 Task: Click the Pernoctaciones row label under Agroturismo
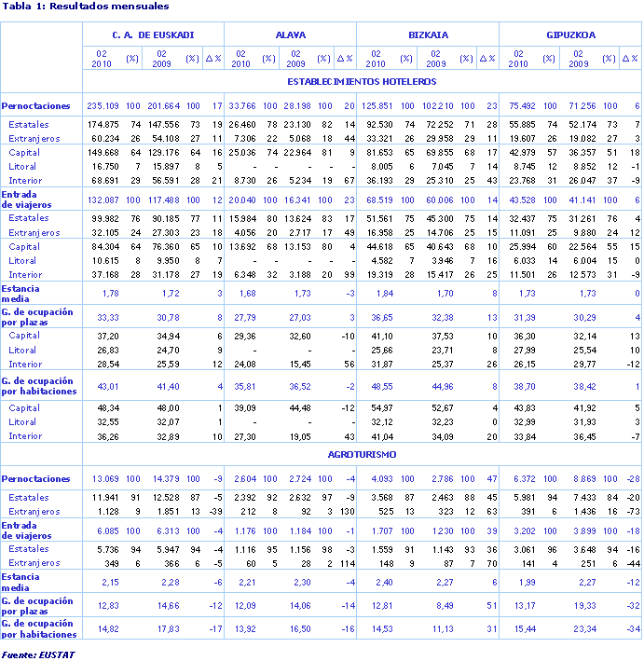coord(38,479)
